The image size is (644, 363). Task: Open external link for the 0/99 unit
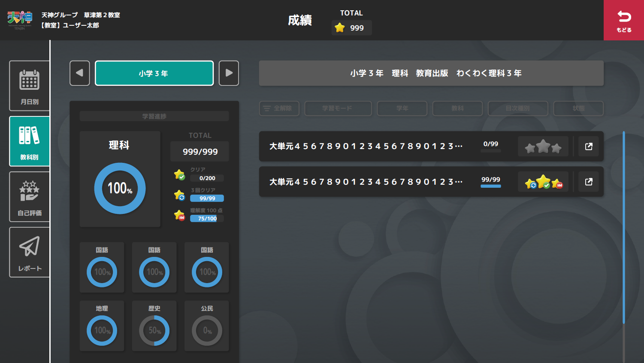pyautogui.click(x=589, y=146)
